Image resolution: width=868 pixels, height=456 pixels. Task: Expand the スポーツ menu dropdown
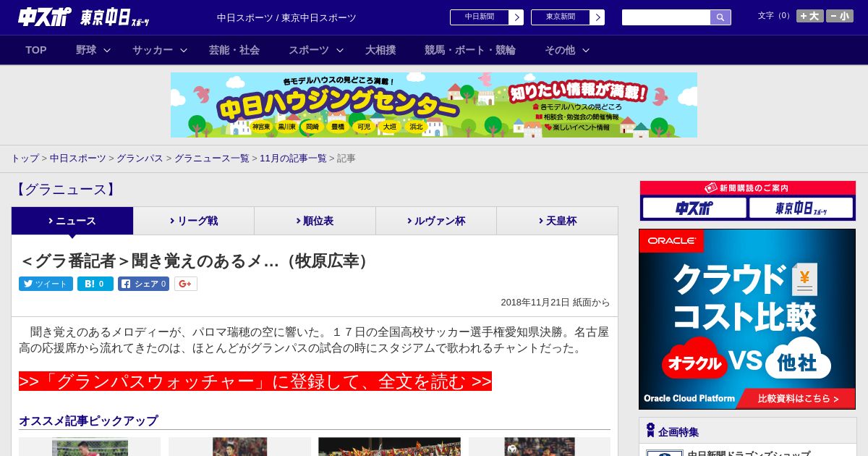[x=316, y=50]
